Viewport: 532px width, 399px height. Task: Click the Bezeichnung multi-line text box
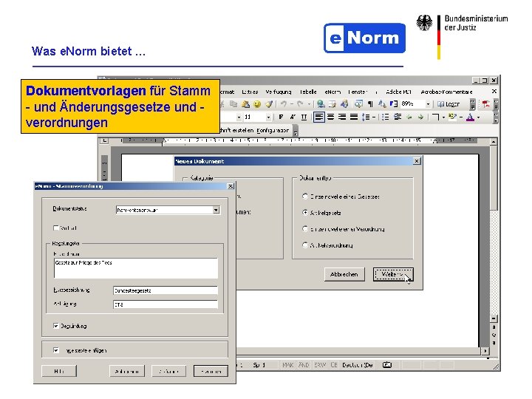(x=136, y=268)
